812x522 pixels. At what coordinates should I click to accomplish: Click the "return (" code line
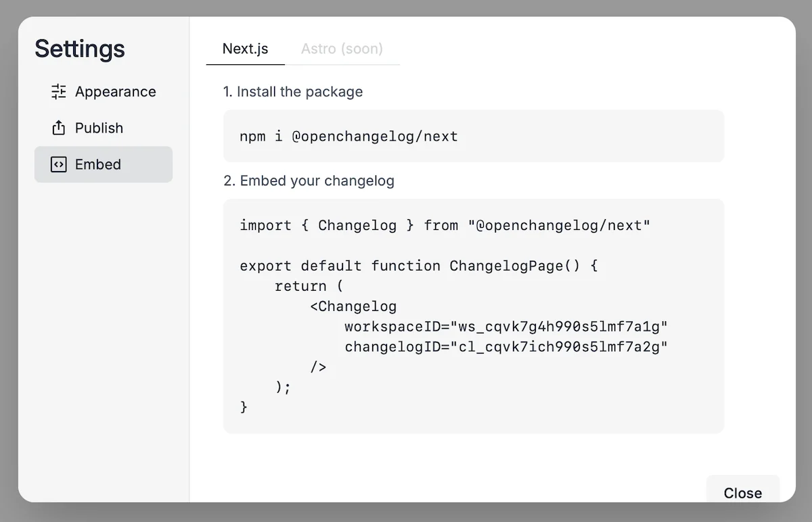click(310, 286)
